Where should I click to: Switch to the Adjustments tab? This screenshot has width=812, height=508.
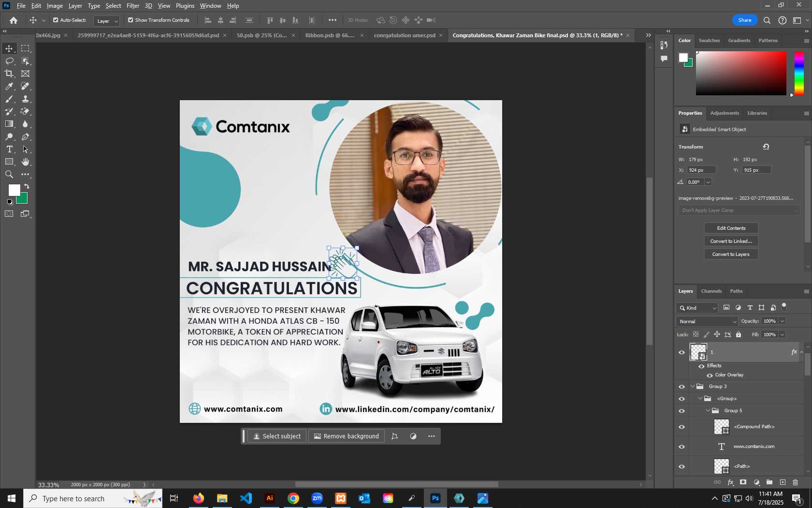pos(725,113)
